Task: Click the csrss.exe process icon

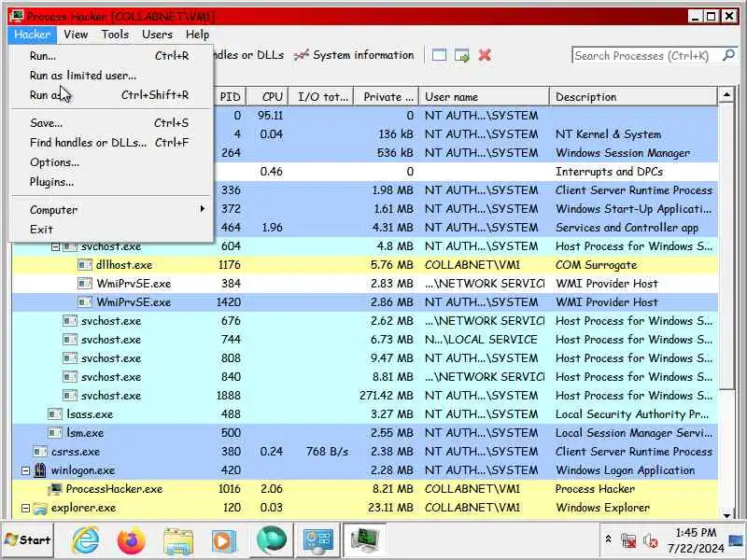Action: click(40, 452)
